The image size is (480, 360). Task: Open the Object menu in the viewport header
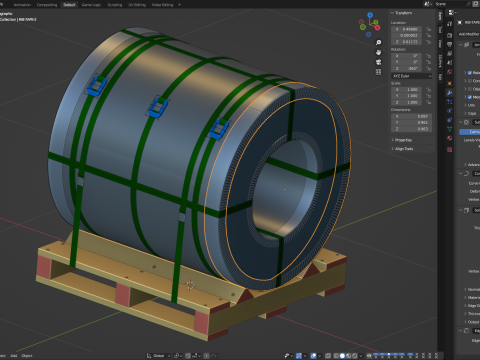(x=27, y=356)
